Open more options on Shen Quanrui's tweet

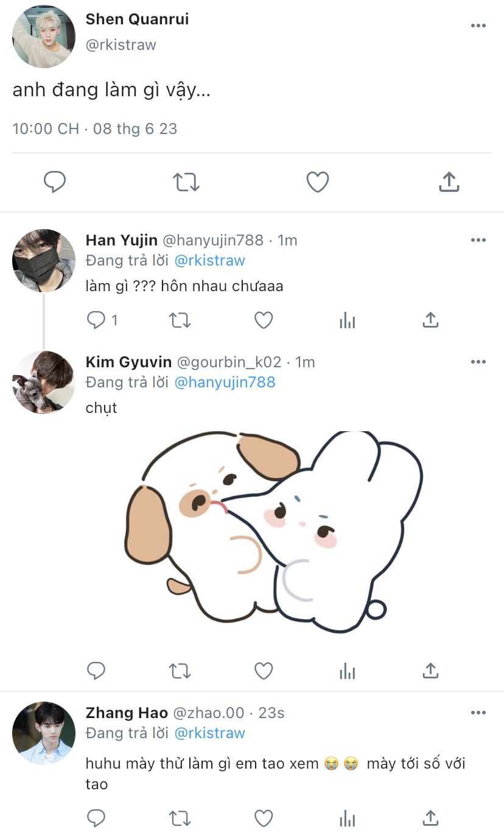[478, 26]
